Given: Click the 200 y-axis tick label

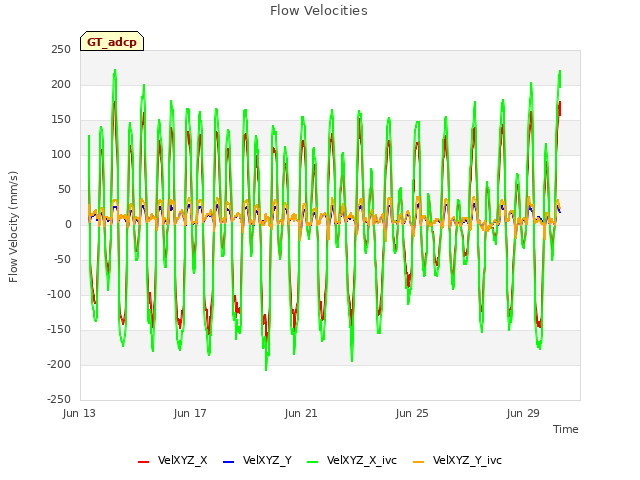Looking at the screenshot, I should [61, 85].
